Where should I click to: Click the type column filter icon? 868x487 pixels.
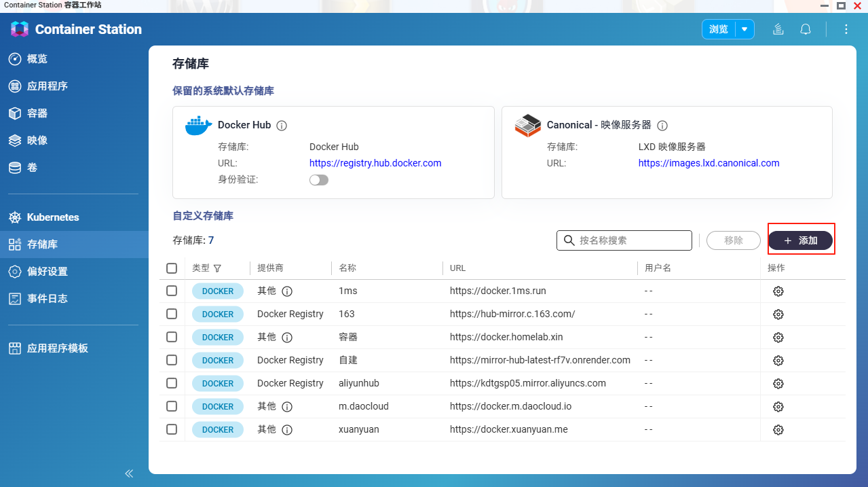point(217,268)
